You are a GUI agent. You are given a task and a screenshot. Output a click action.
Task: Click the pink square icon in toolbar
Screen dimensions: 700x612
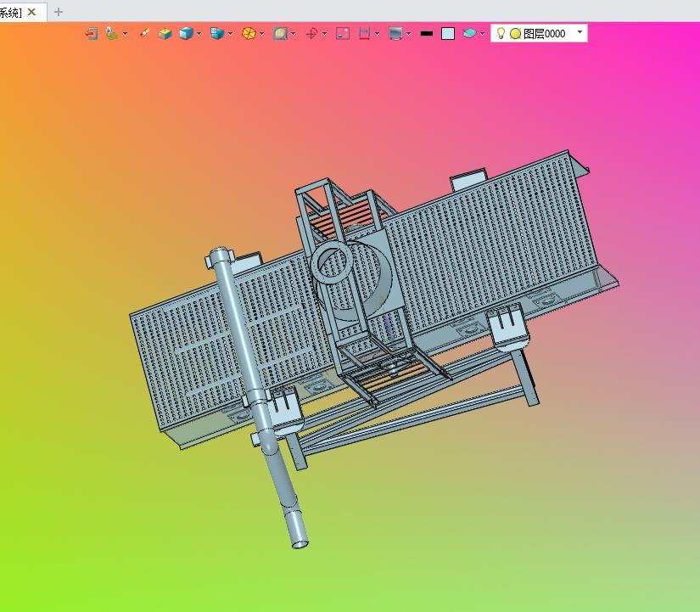click(343, 33)
